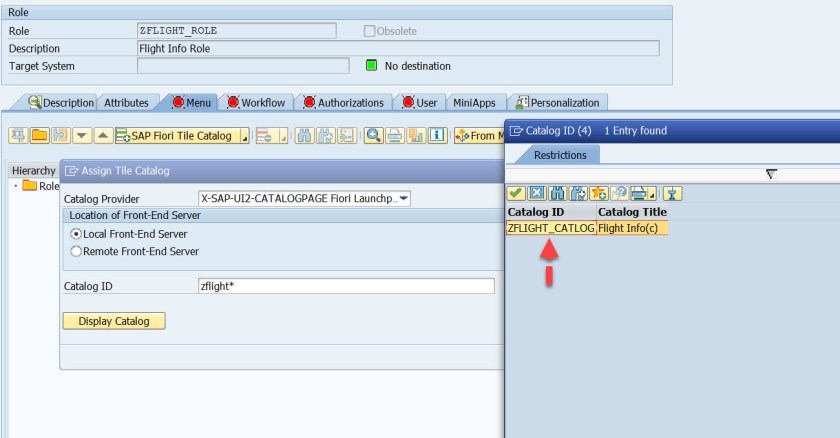This screenshot has height=438, width=840.
Task: Click the list icon with green arrow
Action: (x=347, y=135)
